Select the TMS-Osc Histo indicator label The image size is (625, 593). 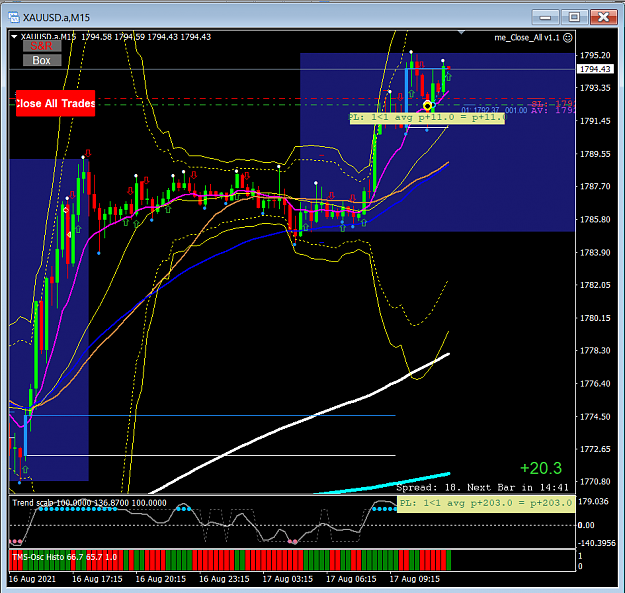(x=65, y=557)
